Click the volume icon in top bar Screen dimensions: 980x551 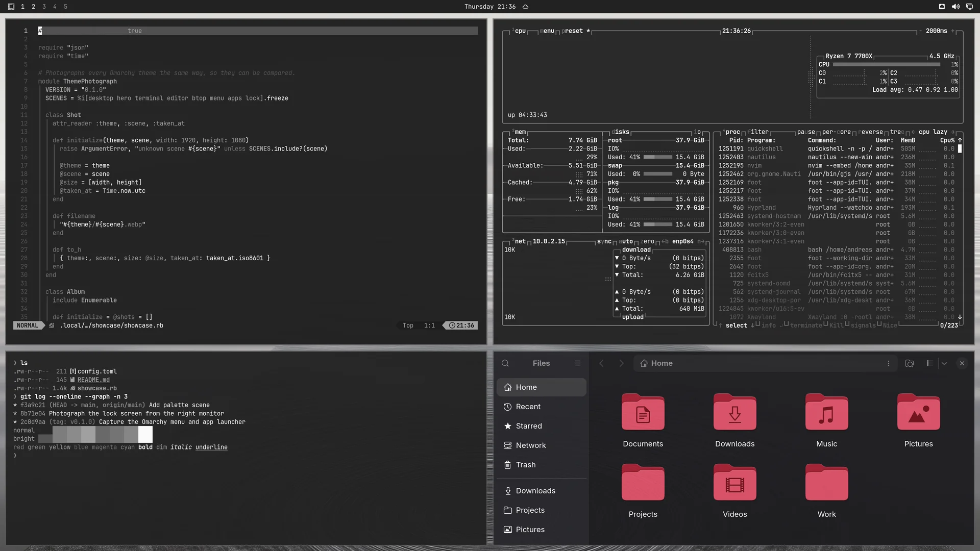[x=955, y=7]
